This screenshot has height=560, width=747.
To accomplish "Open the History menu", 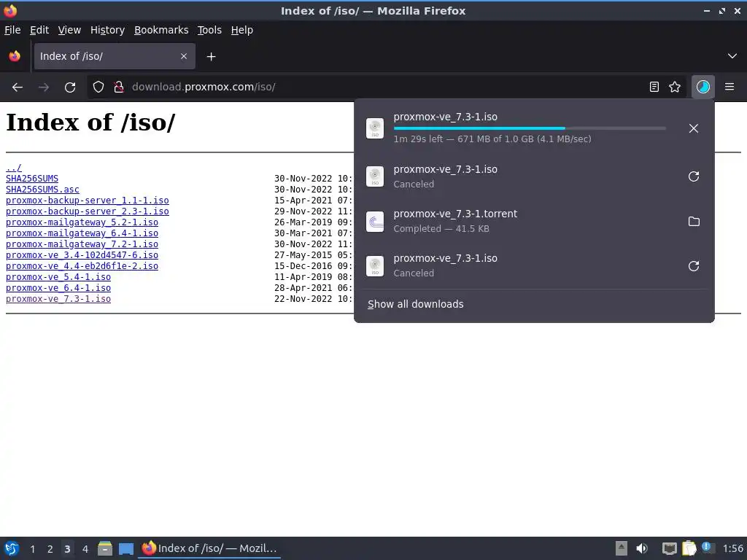I will pyautogui.click(x=107, y=30).
